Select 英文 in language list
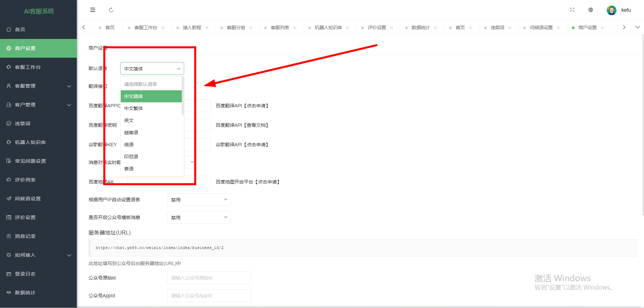This screenshot has width=644, height=308. coord(151,120)
